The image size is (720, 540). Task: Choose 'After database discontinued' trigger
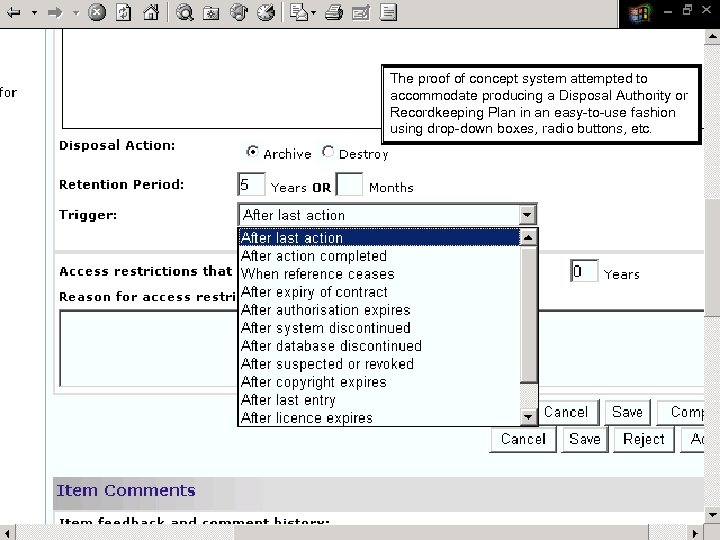point(379,346)
